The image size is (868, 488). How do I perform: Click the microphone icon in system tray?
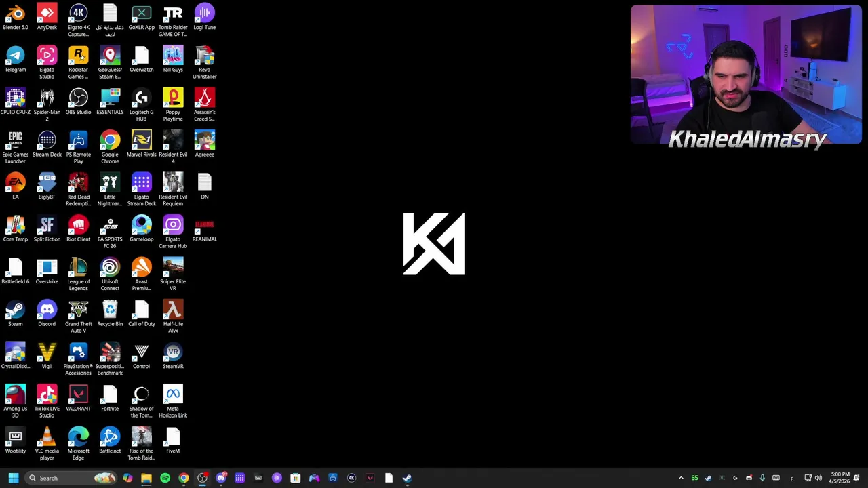tap(762, 478)
